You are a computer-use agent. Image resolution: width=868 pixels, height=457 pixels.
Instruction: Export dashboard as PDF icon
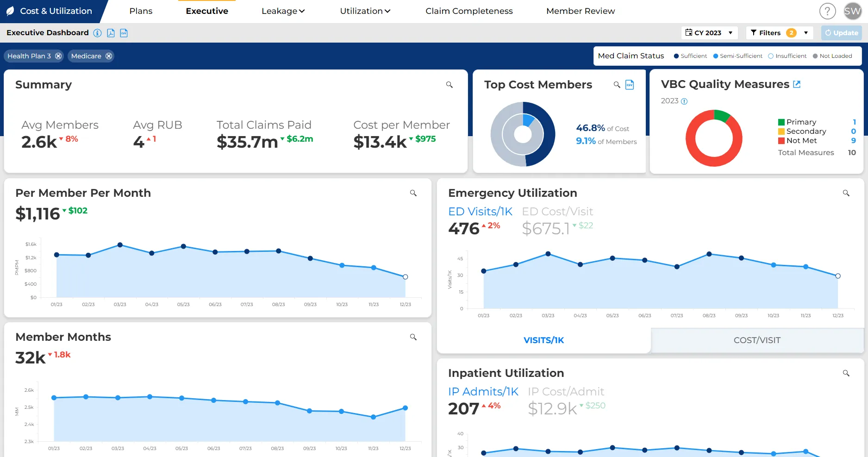(x=111, y=33)
